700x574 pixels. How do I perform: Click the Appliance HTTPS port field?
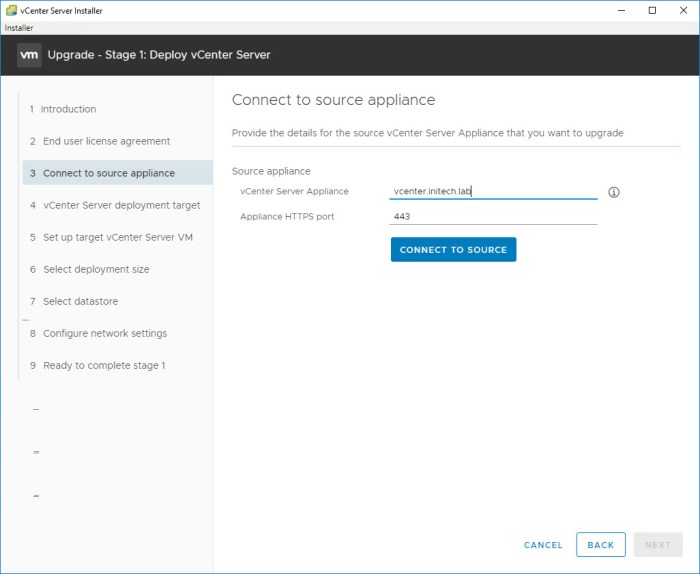pyautogui.click(x=493, y=216)
